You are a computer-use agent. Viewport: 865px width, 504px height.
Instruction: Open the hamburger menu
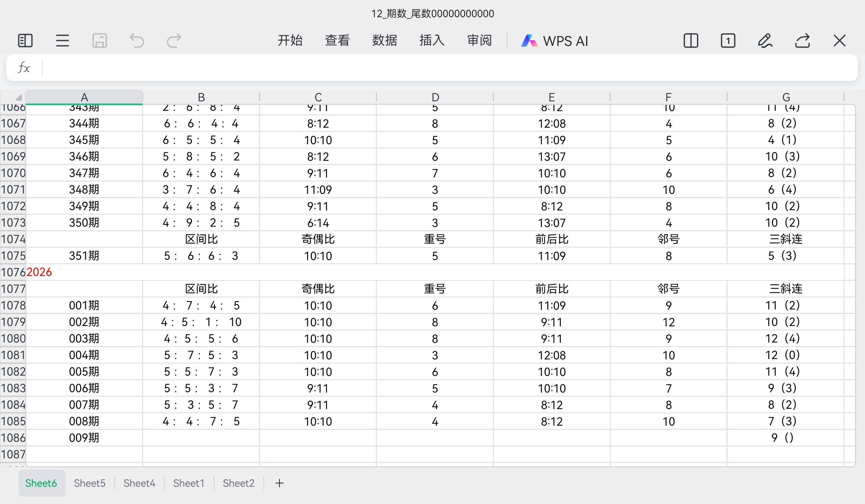click(x=62, y=41)
